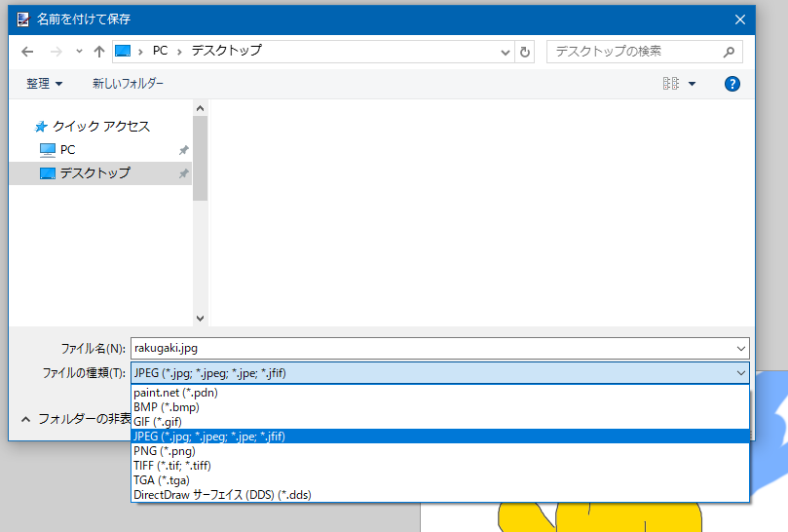The image size is (788, 532).
Task: Click the refresh button in address bar
Action: coord(526,52)
